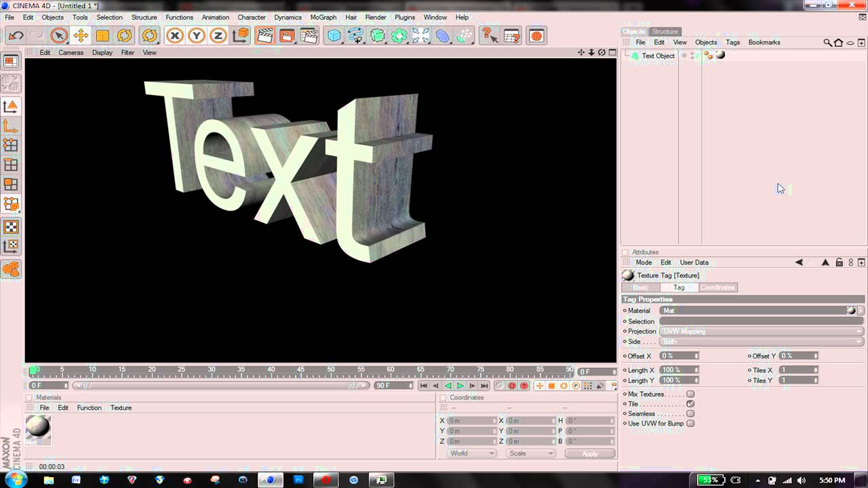
Task: Toggle the Y axis lock
Action: pyautogui.click(x=197, y=36)
